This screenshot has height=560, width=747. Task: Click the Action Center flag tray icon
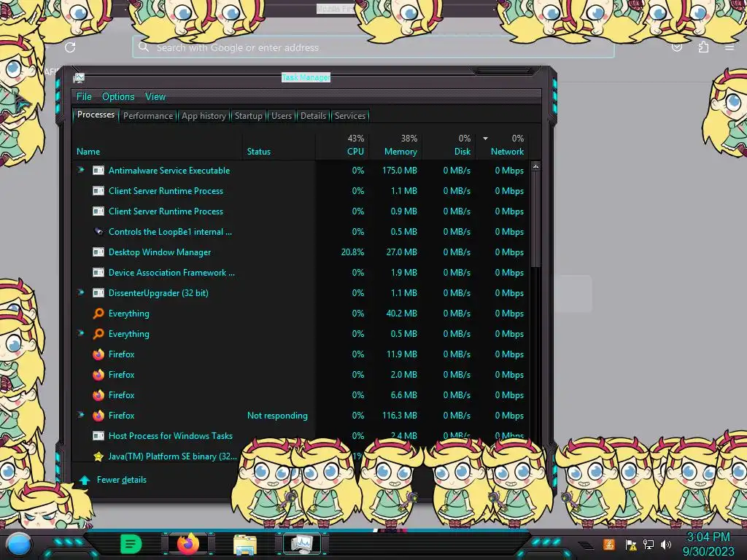(x=631, y=544)
